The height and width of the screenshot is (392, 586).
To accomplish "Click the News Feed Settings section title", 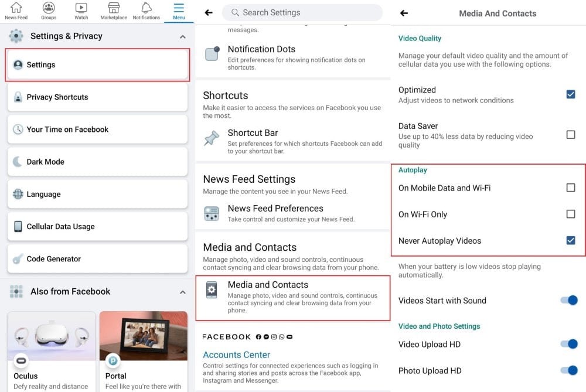I will [249, 179].
